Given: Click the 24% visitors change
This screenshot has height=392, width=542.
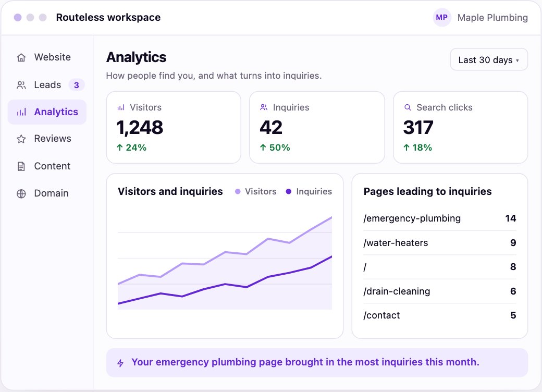Looking at the screenshot, I should pos(136,148).
